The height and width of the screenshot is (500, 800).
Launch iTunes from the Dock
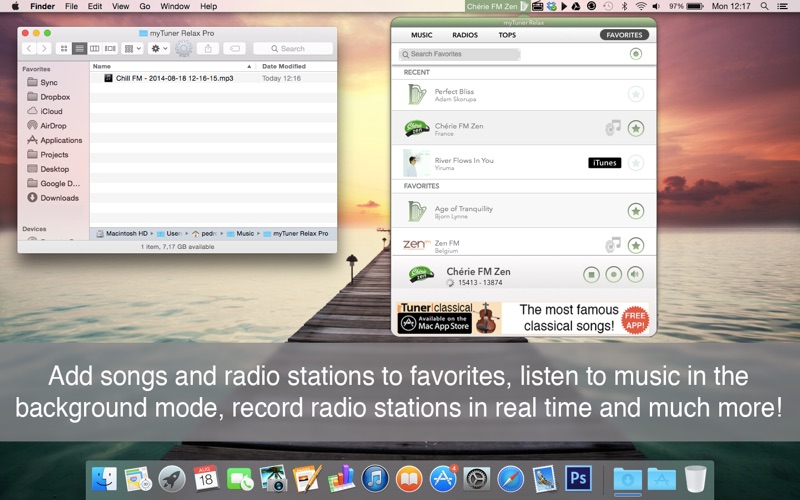pyautogui.click(x=375, y=479)
